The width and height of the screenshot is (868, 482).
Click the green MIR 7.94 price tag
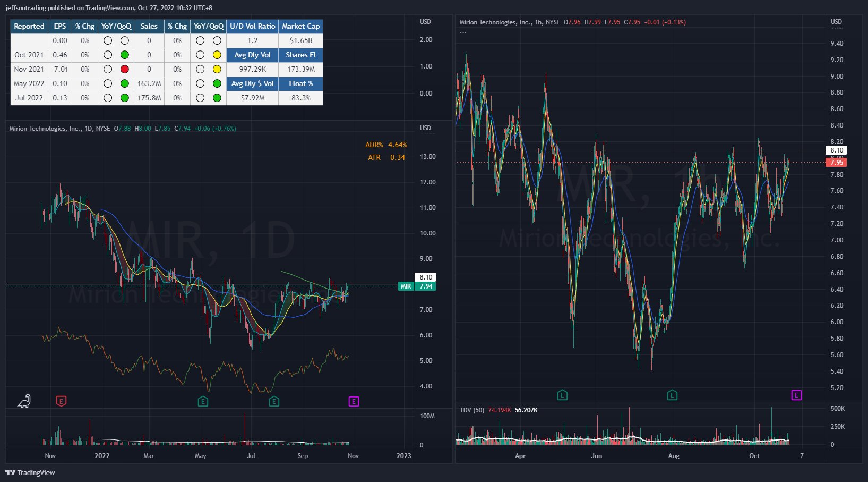pyautogui.click(x=417, y=286)
